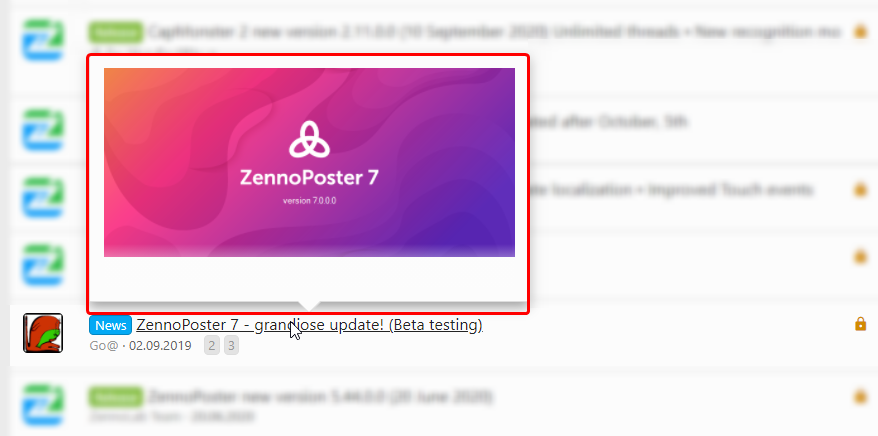This screenshot has height=436, width=878.
Task: Open the 'Improved Touch events' thread title
Action: tap(671, 190)
